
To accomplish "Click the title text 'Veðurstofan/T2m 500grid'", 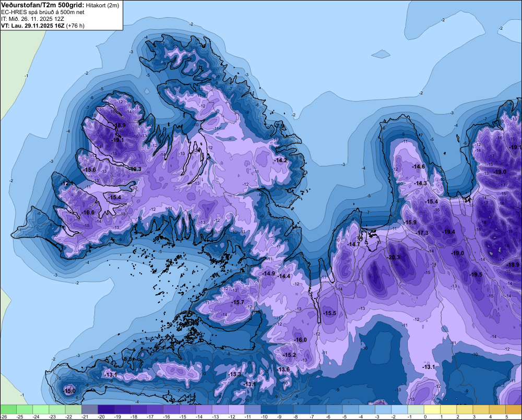I will (x=42, y=5).
